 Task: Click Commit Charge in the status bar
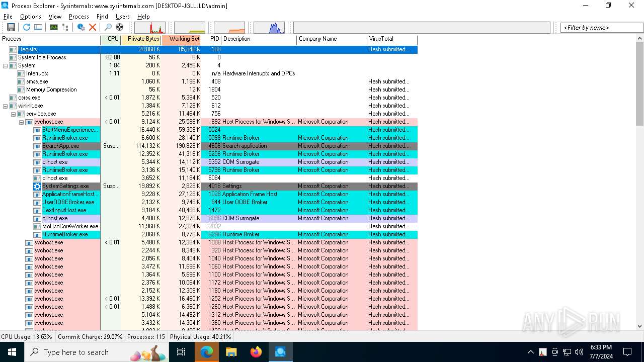click(x=90, y=337)
